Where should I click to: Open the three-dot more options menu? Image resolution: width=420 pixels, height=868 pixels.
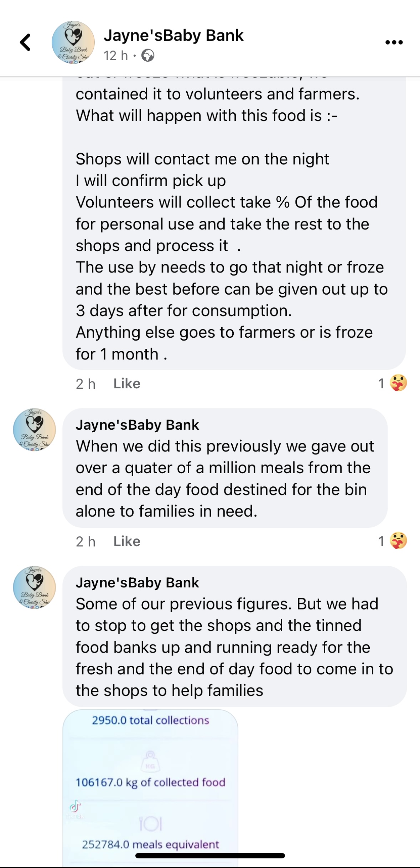[x=394, y=42]
